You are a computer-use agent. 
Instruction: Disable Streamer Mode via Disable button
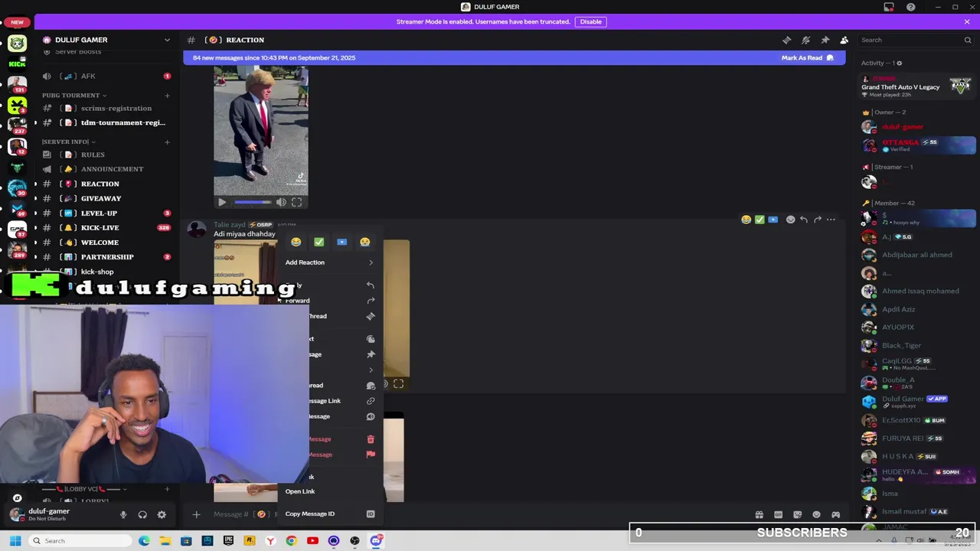click(591, 21)
